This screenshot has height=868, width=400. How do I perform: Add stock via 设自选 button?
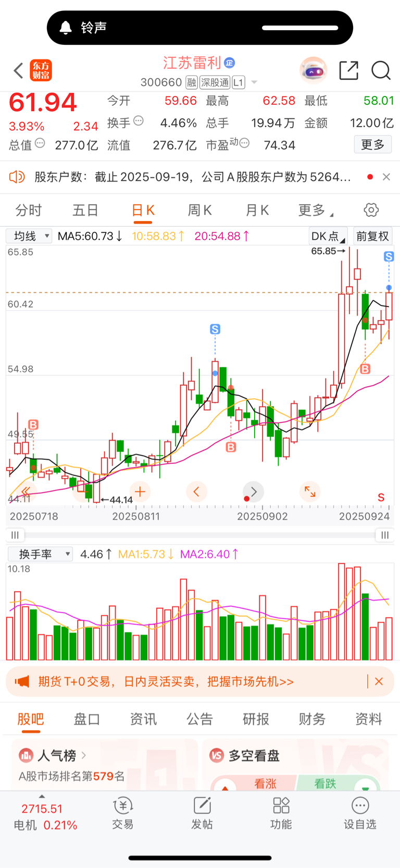pos(360,813)
